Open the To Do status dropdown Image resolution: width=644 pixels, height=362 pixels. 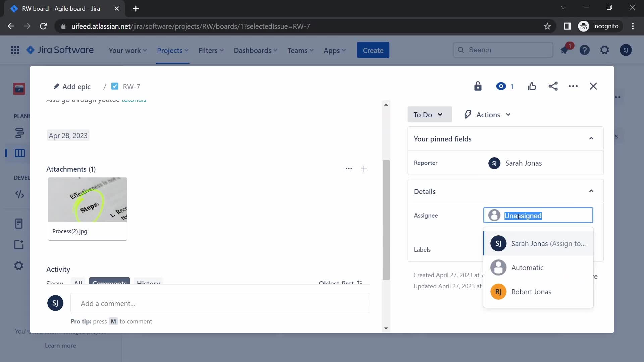point(427,115)
